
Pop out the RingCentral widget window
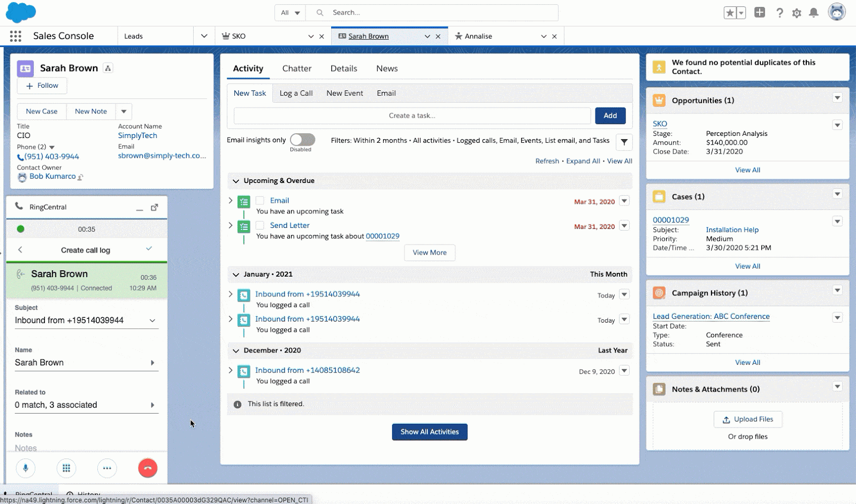[x=155, y=207]
